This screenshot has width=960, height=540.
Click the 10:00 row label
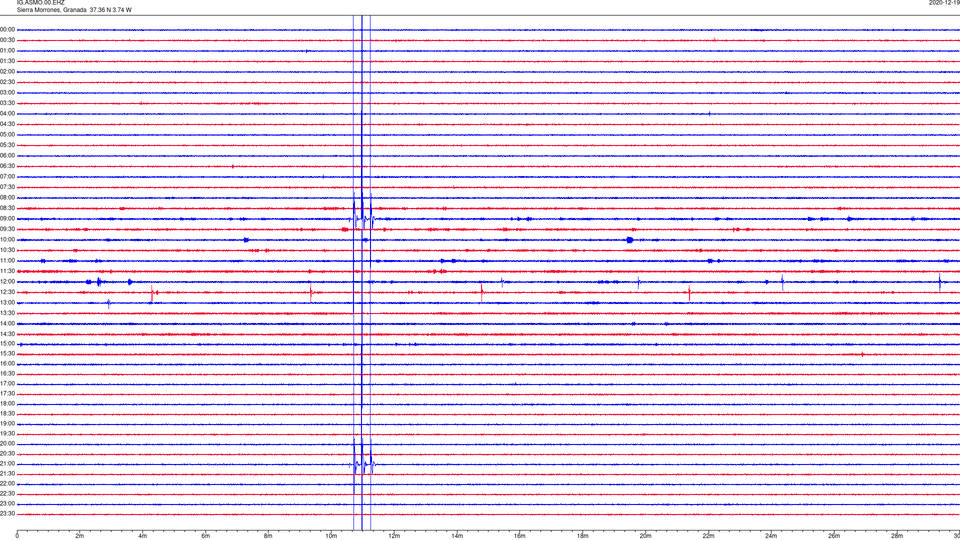point(7,240)
